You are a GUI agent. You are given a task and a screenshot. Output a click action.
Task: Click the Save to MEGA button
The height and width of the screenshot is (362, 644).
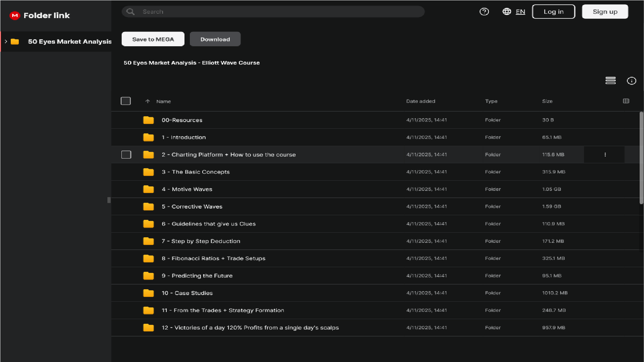[x=153, y=39]
